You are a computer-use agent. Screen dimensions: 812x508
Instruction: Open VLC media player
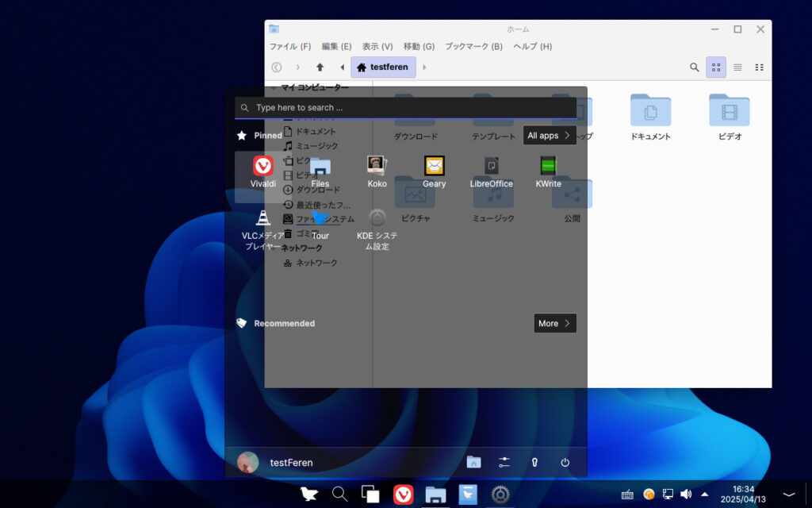pos(262,229)
